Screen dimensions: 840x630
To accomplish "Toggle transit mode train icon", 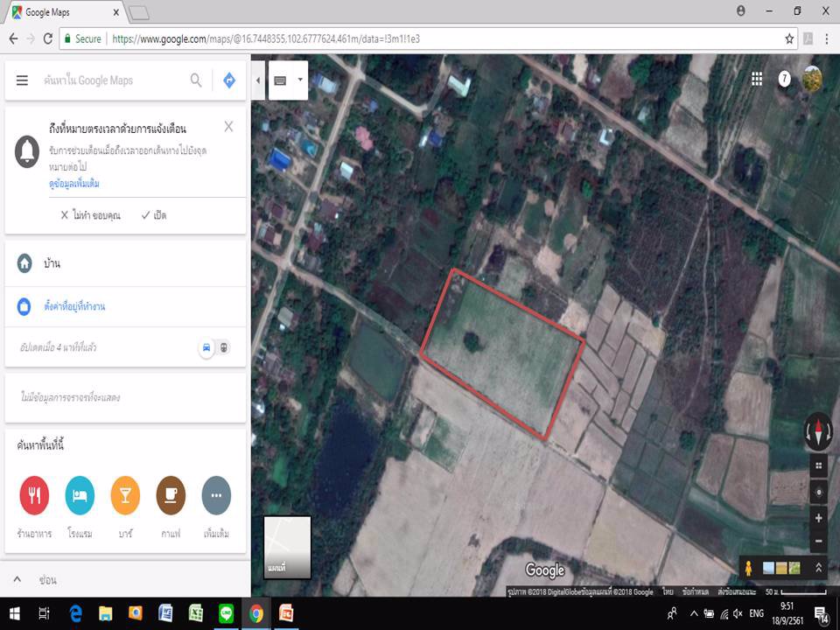I will click(x=224, y=347).
